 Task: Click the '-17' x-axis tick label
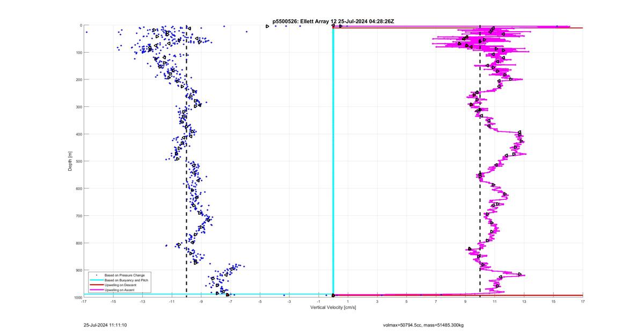[84, 301]
